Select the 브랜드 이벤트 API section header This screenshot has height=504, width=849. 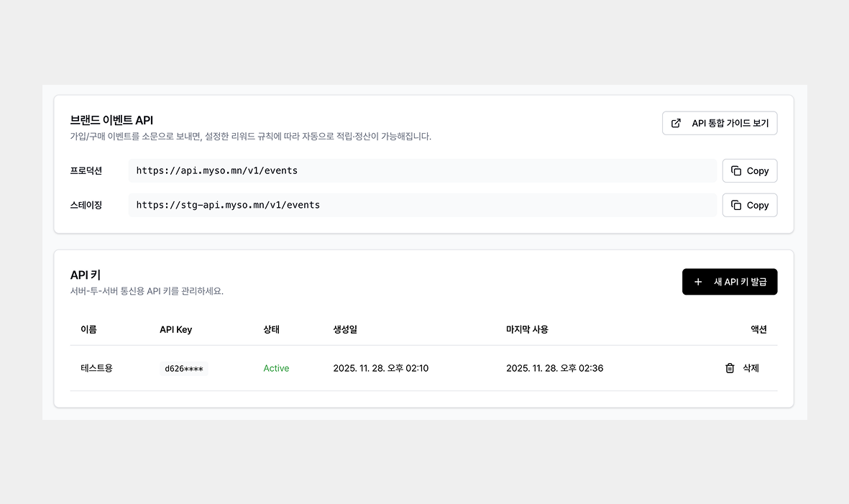pyautogui.click(x=111, y=120)
